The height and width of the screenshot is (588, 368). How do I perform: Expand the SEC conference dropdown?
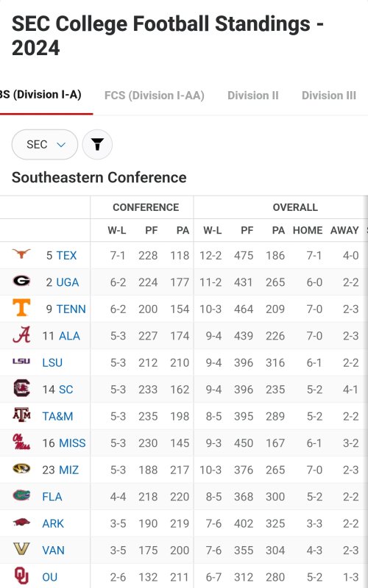coord(45,144)
